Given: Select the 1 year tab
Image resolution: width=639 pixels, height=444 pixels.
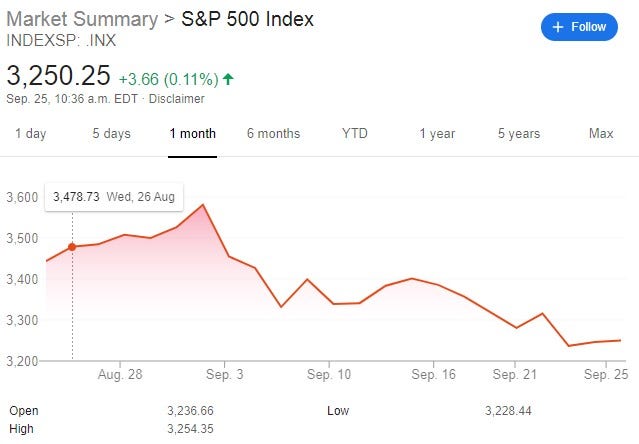Looking at the screenshot, I should (437, 134).
